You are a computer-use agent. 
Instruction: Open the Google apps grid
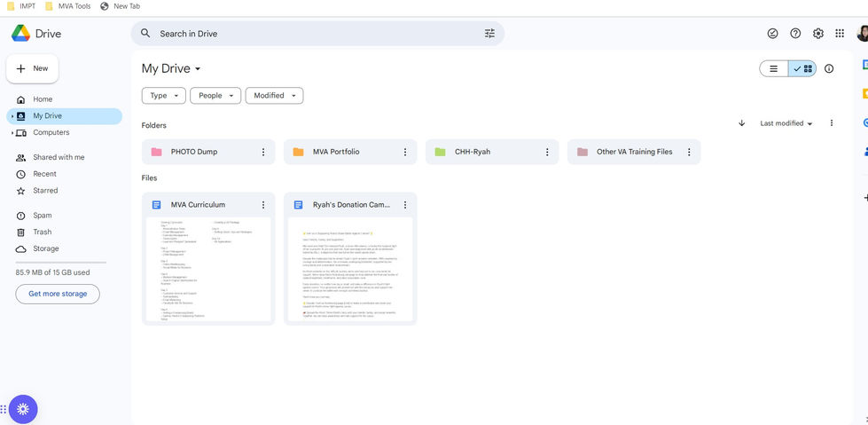840,33
